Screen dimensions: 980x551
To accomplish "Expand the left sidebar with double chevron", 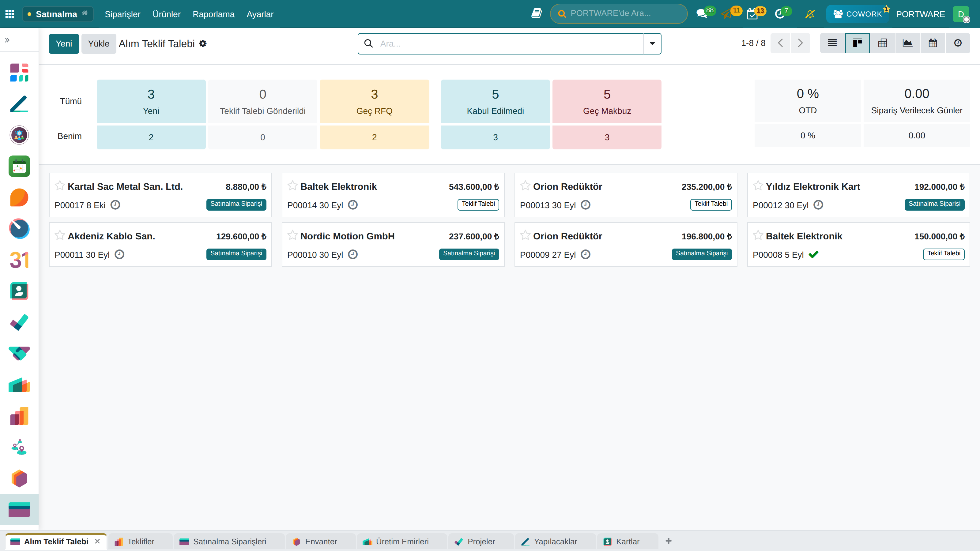I will 7,40.
